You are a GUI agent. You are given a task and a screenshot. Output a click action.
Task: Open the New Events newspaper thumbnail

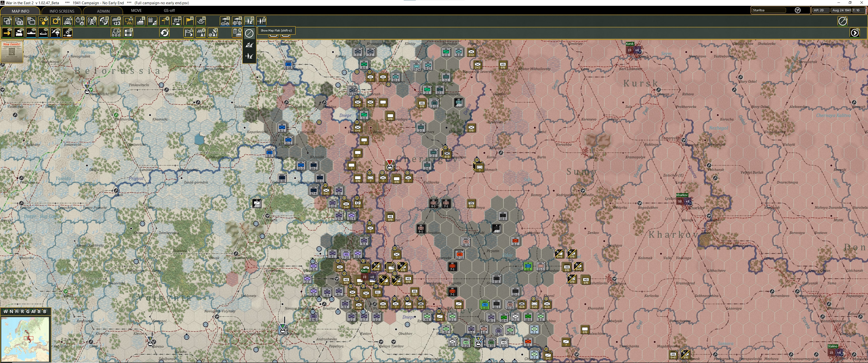(12, 51)
